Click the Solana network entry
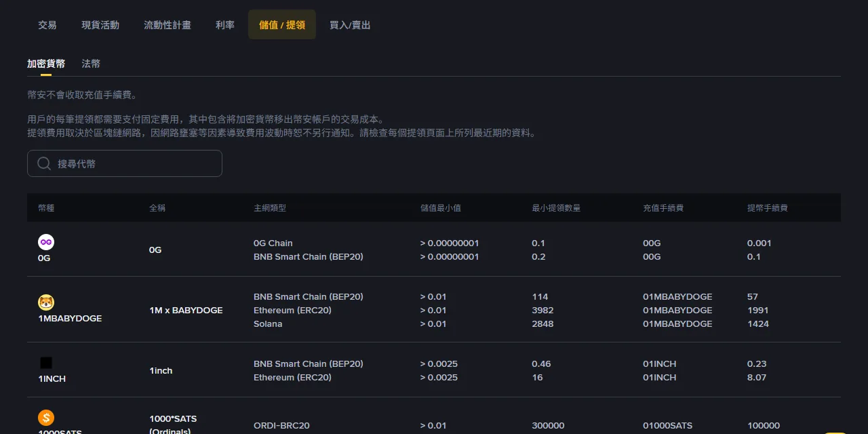 [268, 324]
